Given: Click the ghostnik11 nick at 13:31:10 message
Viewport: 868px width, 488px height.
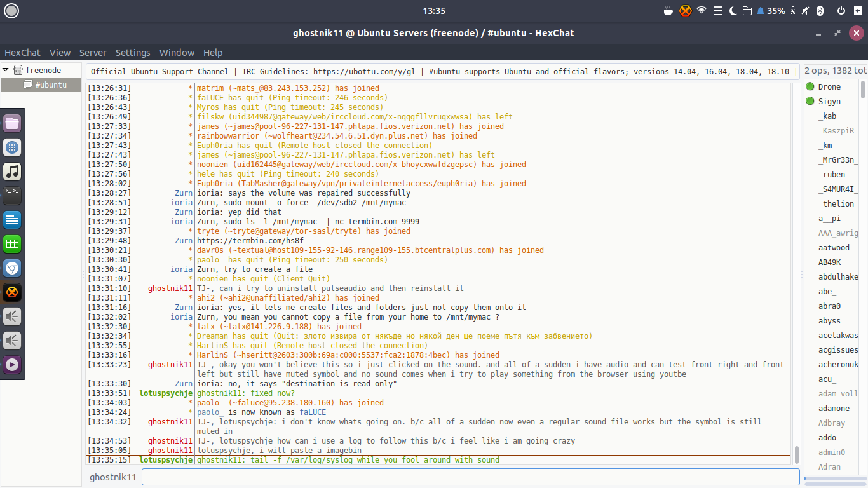Looking at the screenshot, I should pyautogui.click(x=170, y=288).
